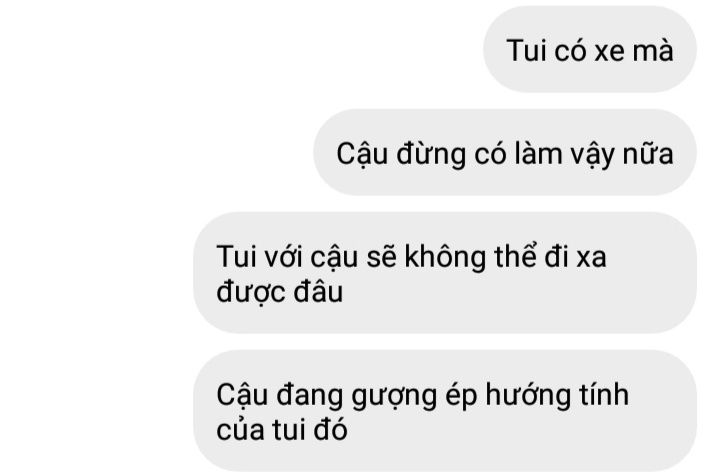Click the word "gượng" in the last message

point(394,396)
